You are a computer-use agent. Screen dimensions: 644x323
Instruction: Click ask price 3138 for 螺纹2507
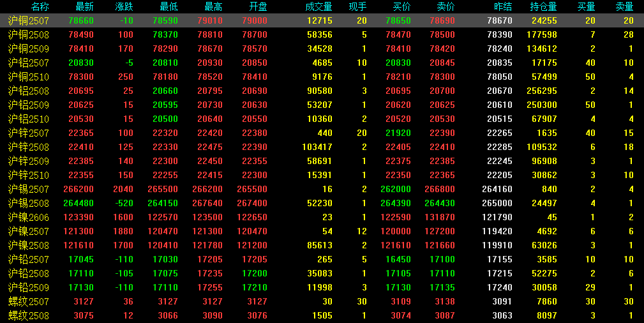(445, 302)
